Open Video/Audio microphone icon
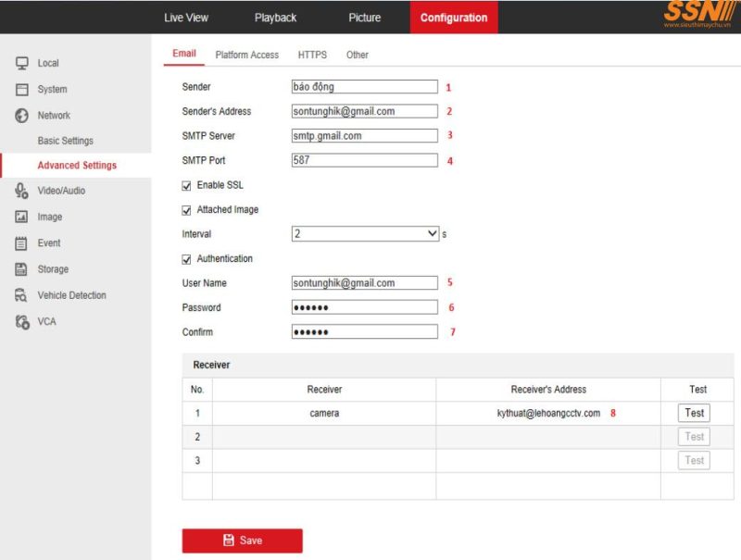The height and width of the screenshot is (560, 741). pyautogui.click(x=21, y=191)
